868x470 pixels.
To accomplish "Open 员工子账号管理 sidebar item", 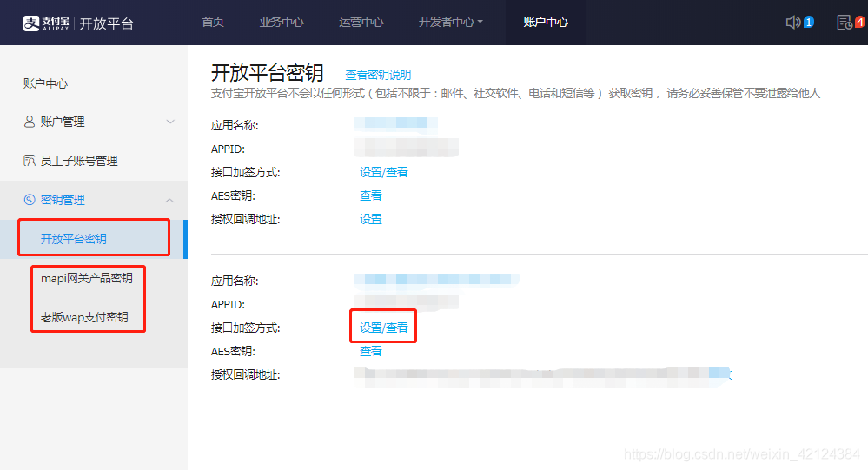I will click(x=94, y=161).
